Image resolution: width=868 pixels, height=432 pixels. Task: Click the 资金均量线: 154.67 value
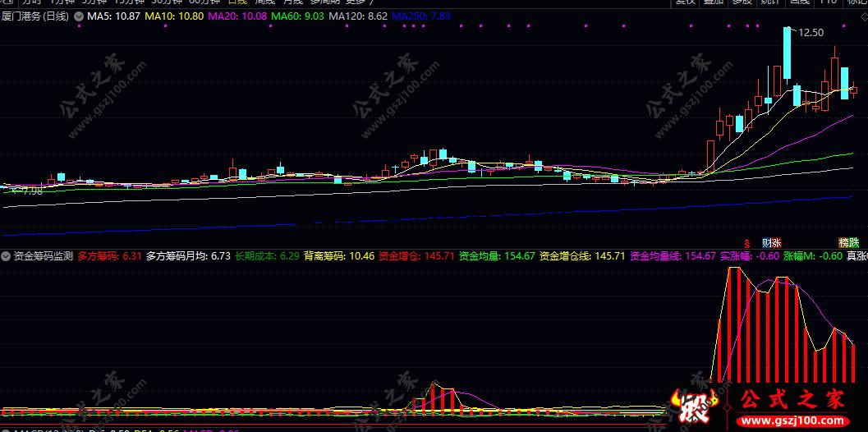[673, 256]
